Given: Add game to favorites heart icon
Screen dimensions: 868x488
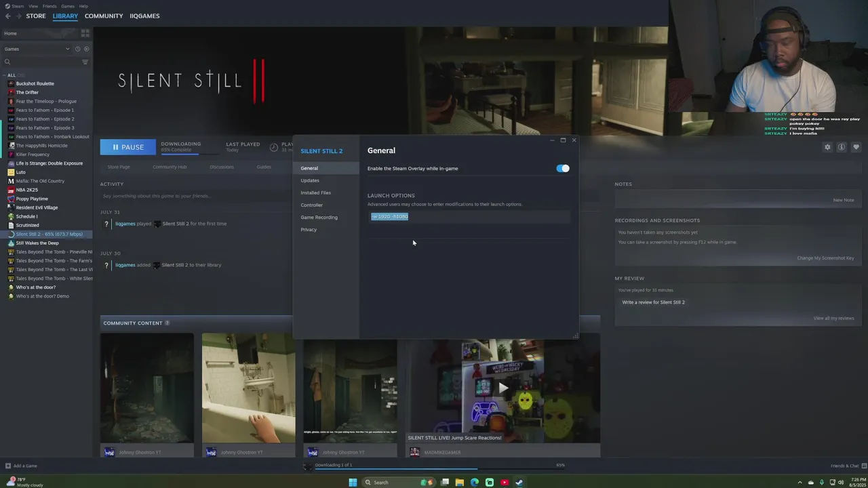Looking at the screenshot, I should 856,147.
